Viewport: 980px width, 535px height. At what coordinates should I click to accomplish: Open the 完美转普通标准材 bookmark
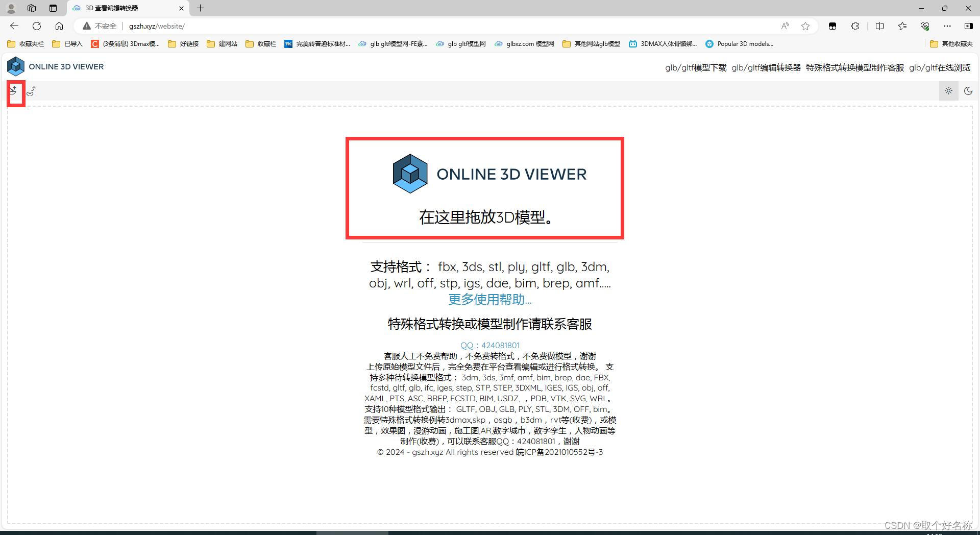pos(317,44)
